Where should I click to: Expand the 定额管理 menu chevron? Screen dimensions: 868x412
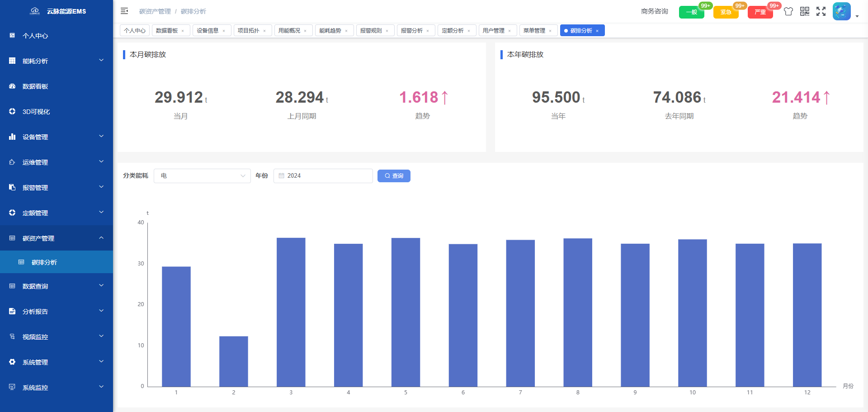click(x=101, y=212)
